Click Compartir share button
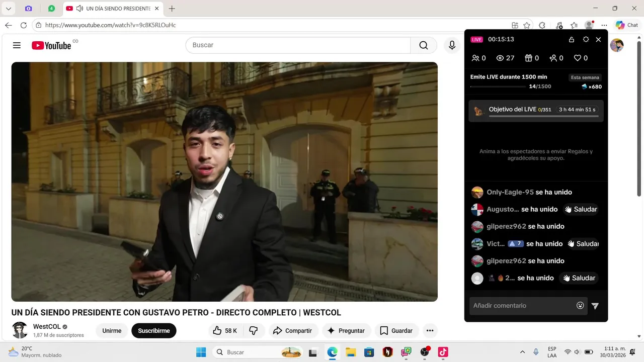Viewport: 644px width, 362px height. pyautogui.click(x=292, y=330)
